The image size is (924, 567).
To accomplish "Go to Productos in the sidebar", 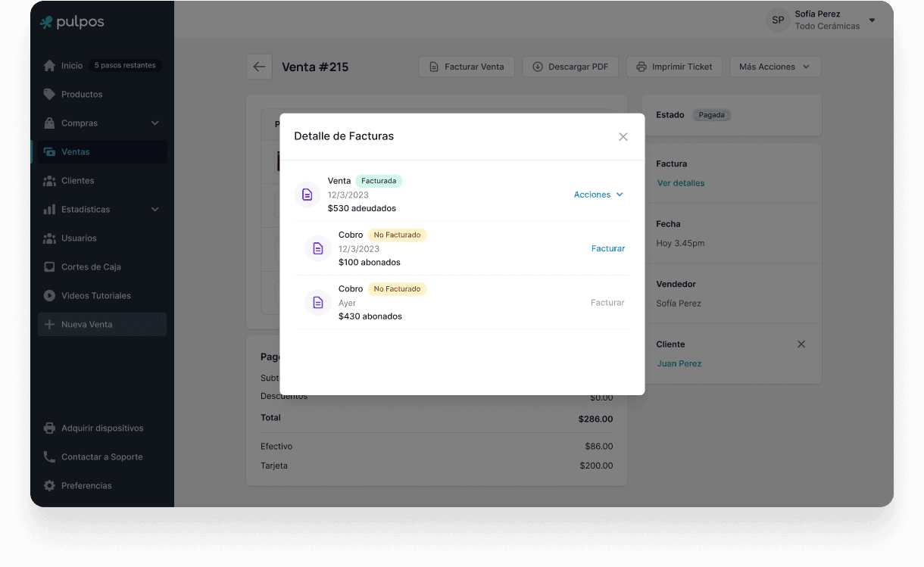I will coord(82,95).
